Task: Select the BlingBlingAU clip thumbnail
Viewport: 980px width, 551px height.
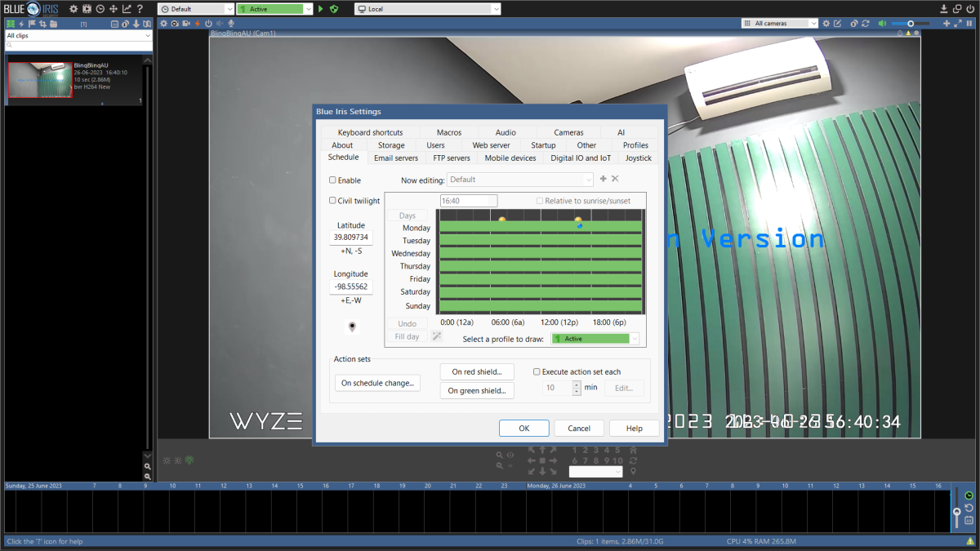Action: pos(39,81)
